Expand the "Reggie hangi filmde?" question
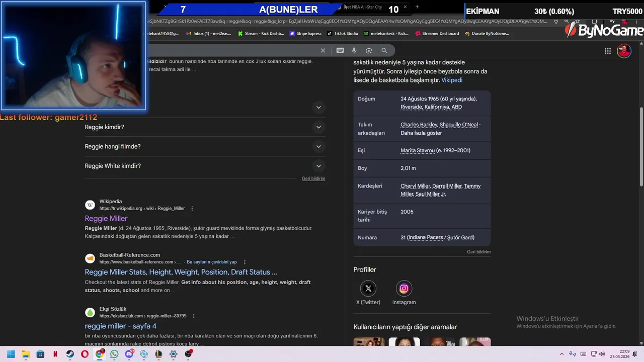Screen dimensions: 644x362 pos(205,146)
